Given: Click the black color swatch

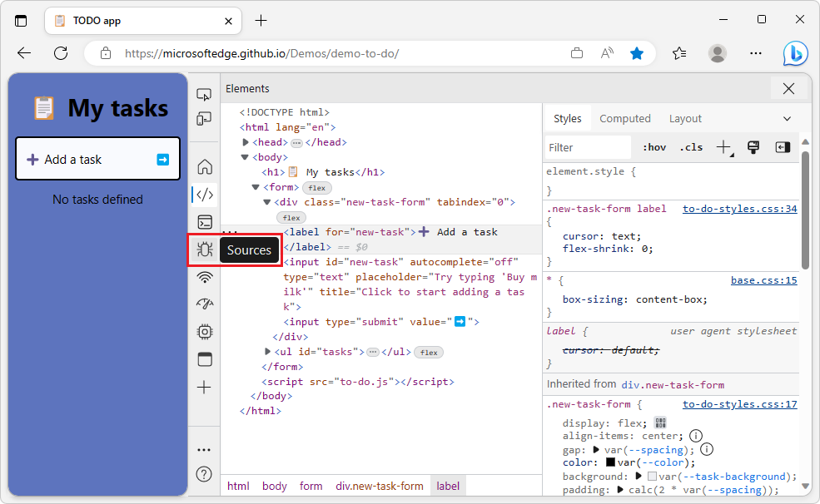Looking at the screenshot, I should click(x=609, y=462).
